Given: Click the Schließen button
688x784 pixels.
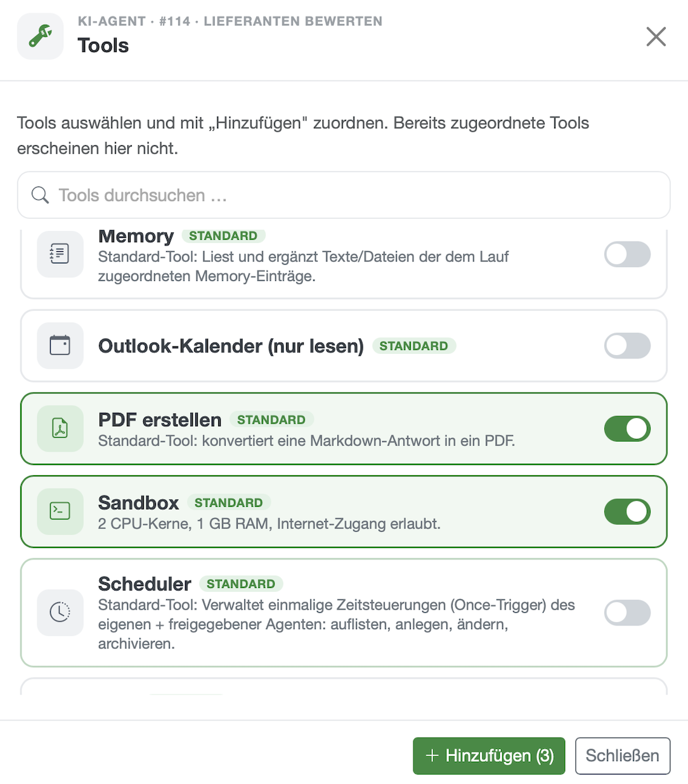Looking at the screenshot, I should [x=623, y=755].
